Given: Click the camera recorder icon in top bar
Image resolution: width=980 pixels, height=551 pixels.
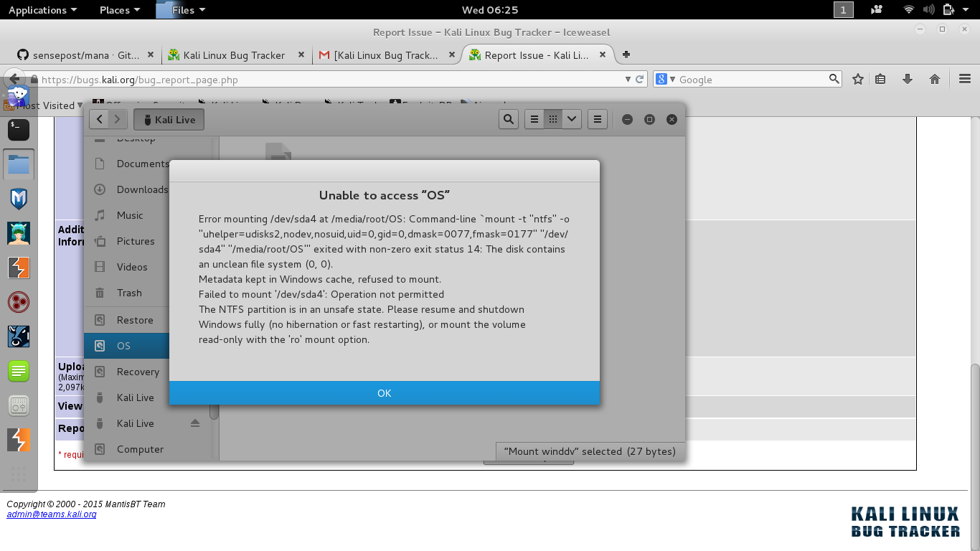Looking at the screenshot, I should click(x=876, y=10).
